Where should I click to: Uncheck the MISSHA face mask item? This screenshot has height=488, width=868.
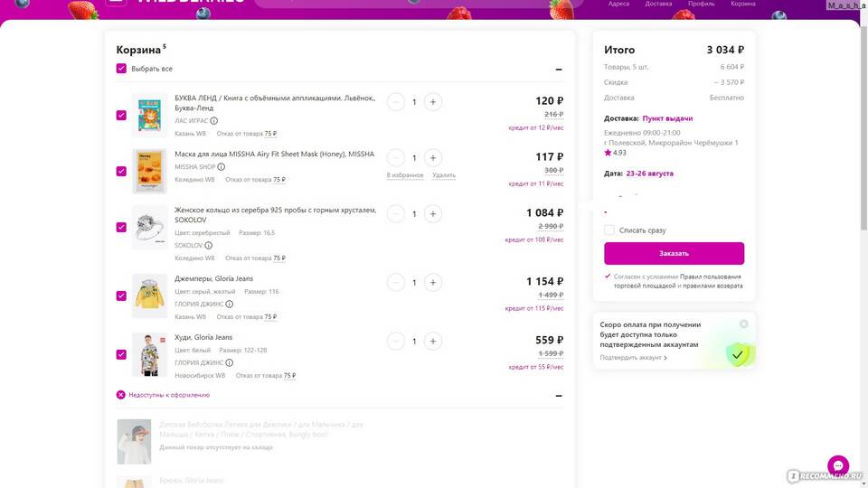click(x=121, y=171)
